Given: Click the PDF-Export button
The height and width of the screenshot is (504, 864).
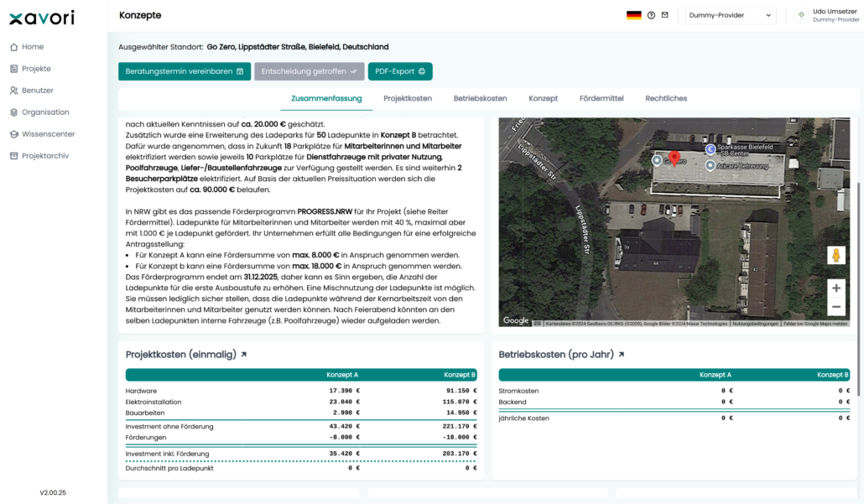Looking at the screenshot, I should [400, 71].
